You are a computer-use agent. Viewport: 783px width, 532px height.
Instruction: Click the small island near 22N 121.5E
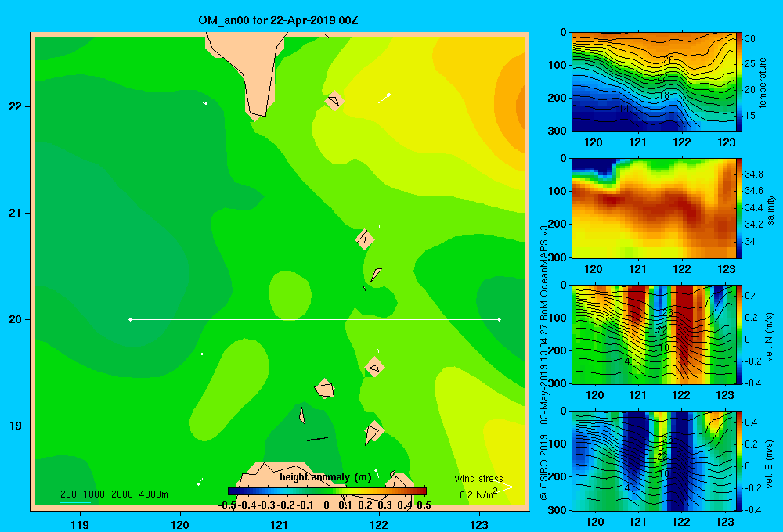[334, 101]
